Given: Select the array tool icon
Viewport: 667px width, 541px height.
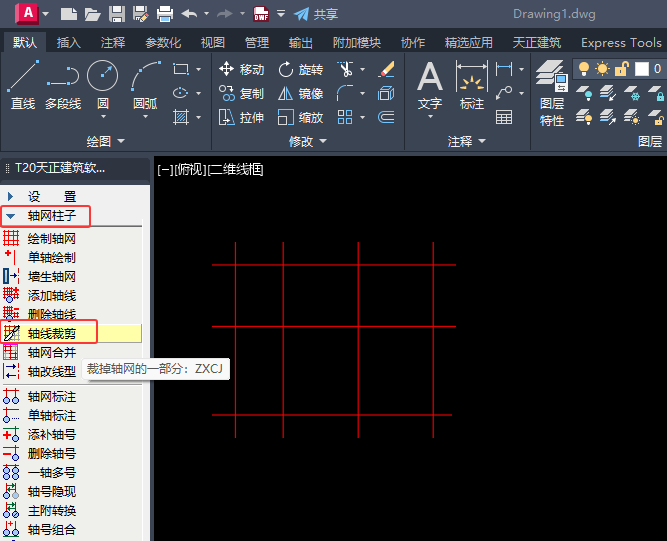Looking at the screenshot, I should coord(345,117).
